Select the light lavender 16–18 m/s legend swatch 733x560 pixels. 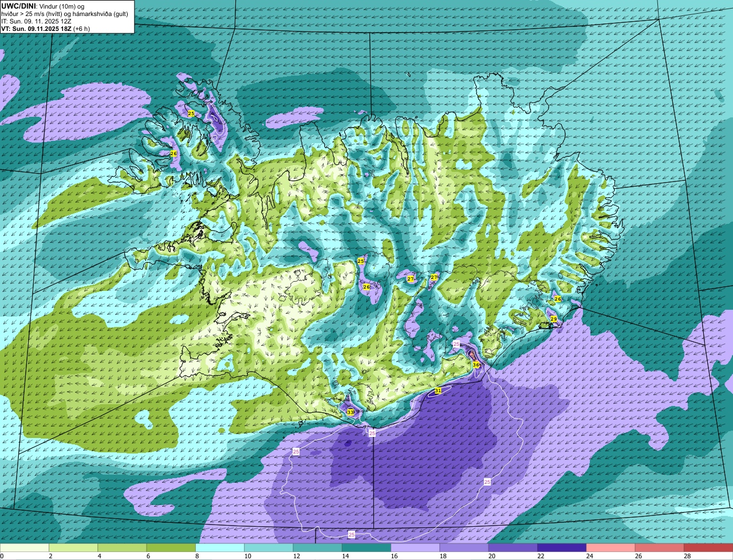[415, 548]
